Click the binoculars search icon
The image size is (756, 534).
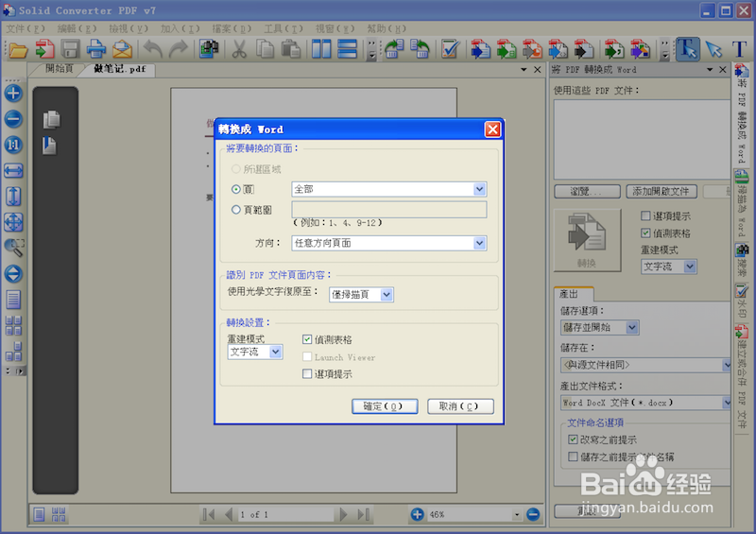209,49
